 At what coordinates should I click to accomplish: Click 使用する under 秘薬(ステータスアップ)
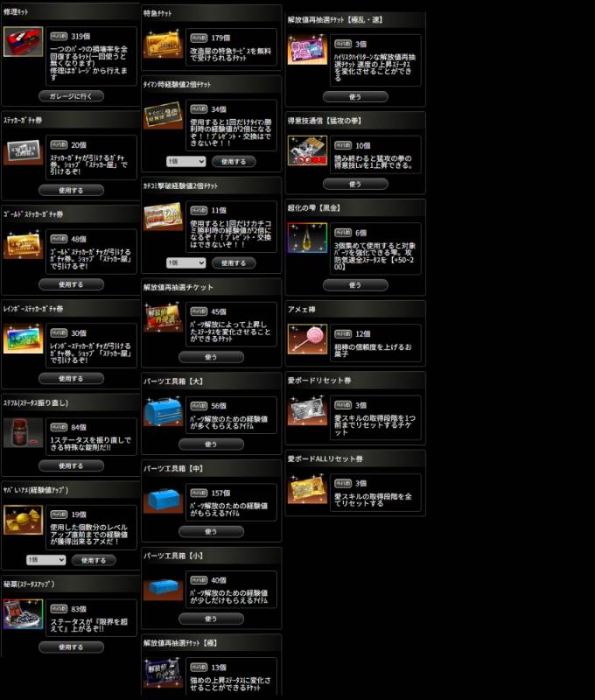coord(72,647)
